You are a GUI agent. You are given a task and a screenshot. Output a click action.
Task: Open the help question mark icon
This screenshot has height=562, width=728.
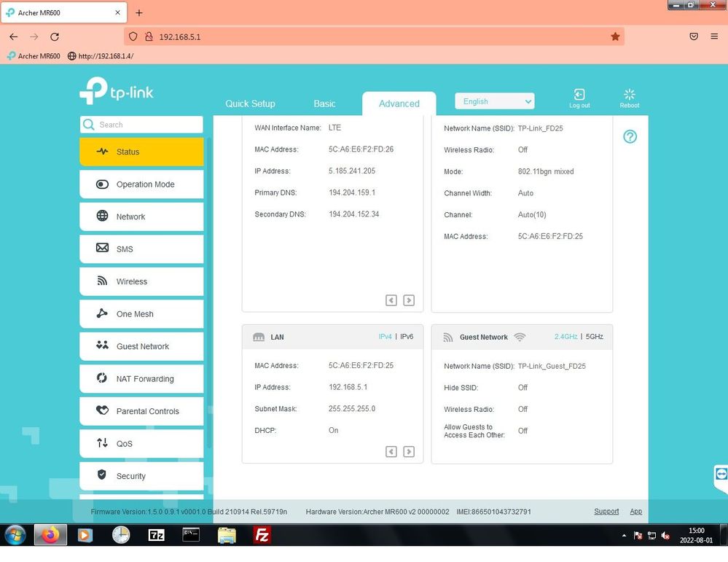[x=630, y=137]
